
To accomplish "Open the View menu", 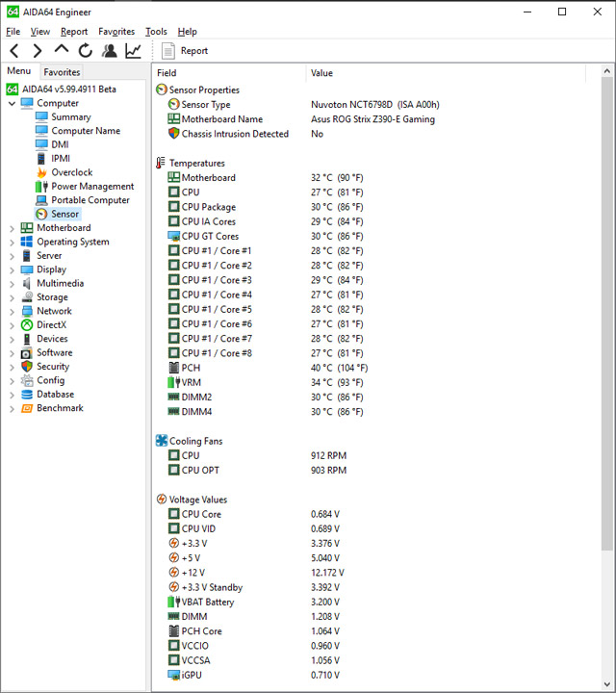I will coord(39,32).
